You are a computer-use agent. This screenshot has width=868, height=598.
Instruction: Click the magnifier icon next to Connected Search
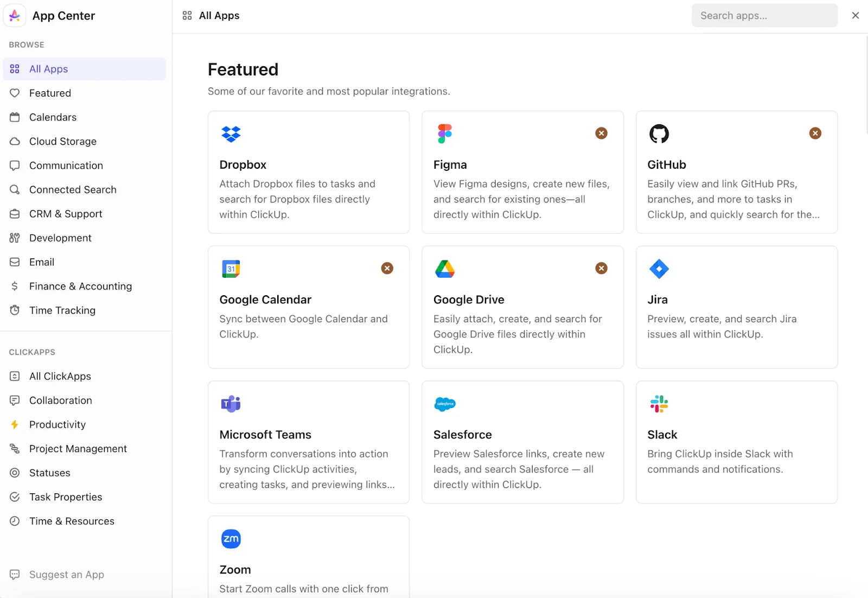pos(15,190)
